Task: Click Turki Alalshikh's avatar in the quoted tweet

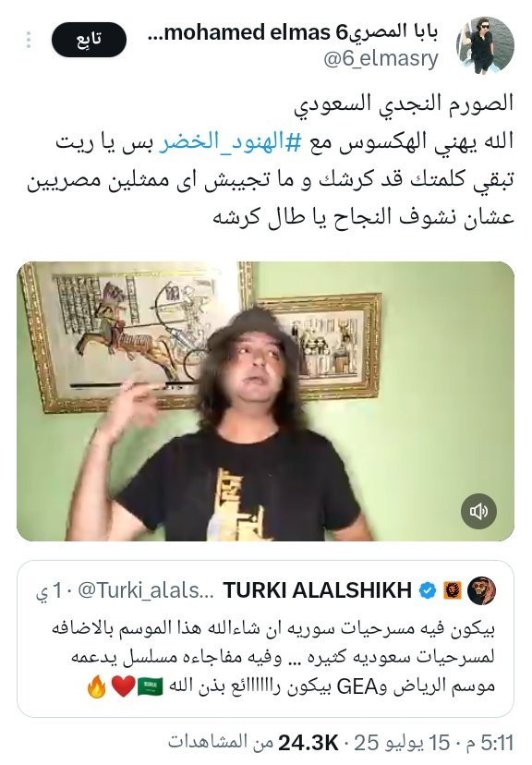Action: 481,590
